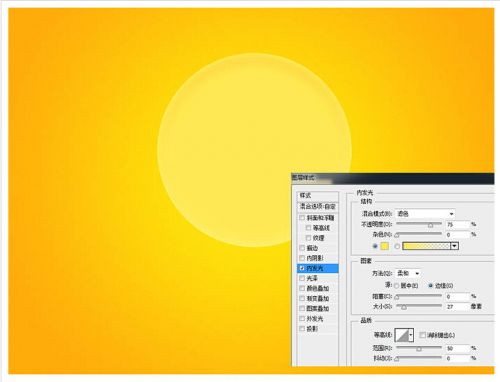
Task: Uncheck the Inner Glow (内发光) checkbox
Action: [302, 268]
